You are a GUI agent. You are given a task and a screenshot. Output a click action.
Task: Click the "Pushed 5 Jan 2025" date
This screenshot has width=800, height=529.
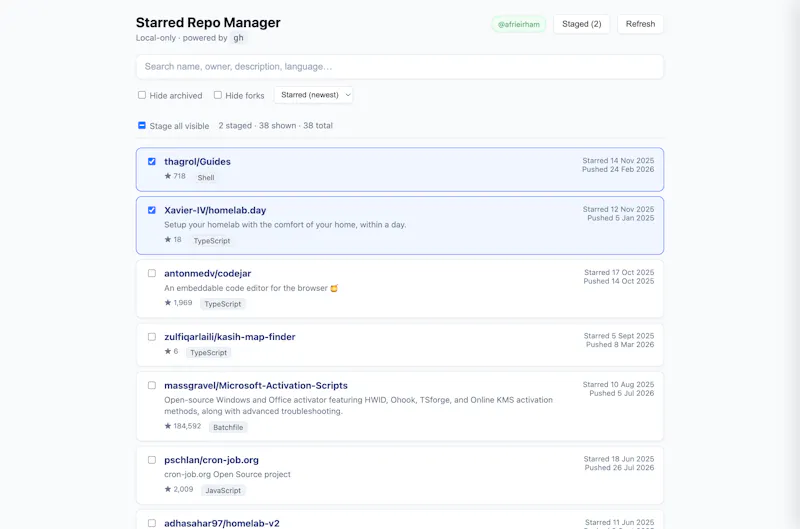[620, 218]
